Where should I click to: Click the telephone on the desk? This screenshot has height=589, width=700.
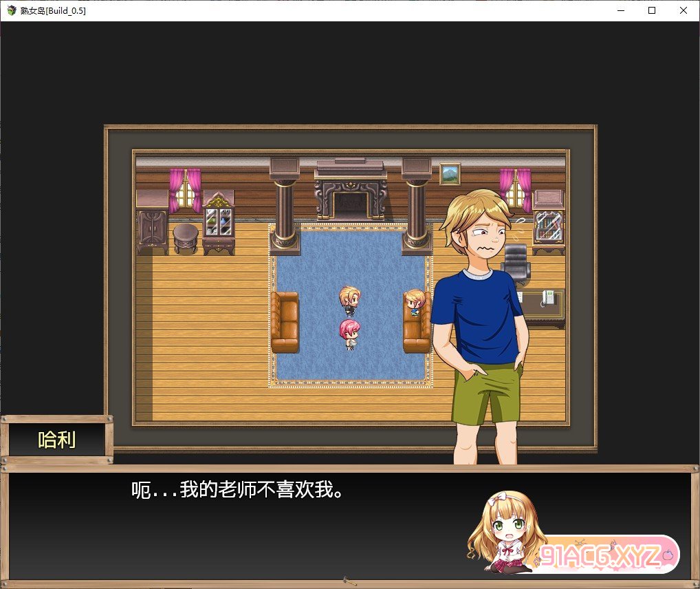point(547,298)
